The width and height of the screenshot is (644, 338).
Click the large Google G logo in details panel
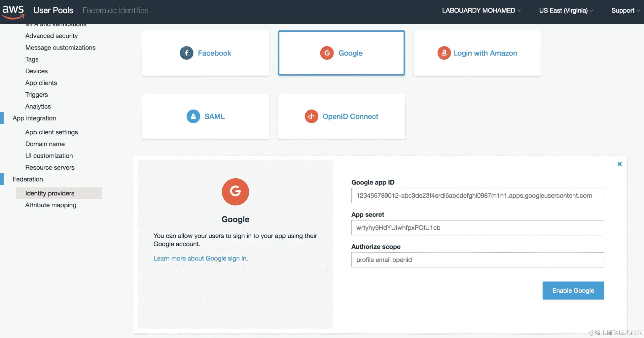point(235,192)
